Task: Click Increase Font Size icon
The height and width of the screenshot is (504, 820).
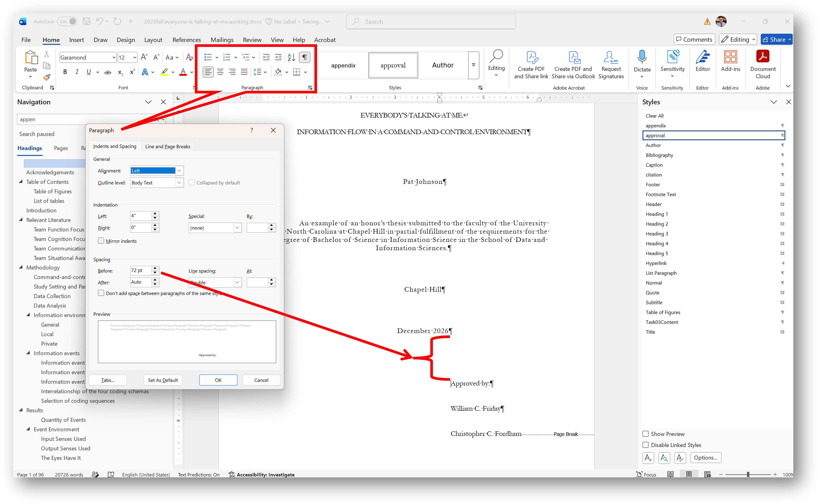Action: pos(144,57)
